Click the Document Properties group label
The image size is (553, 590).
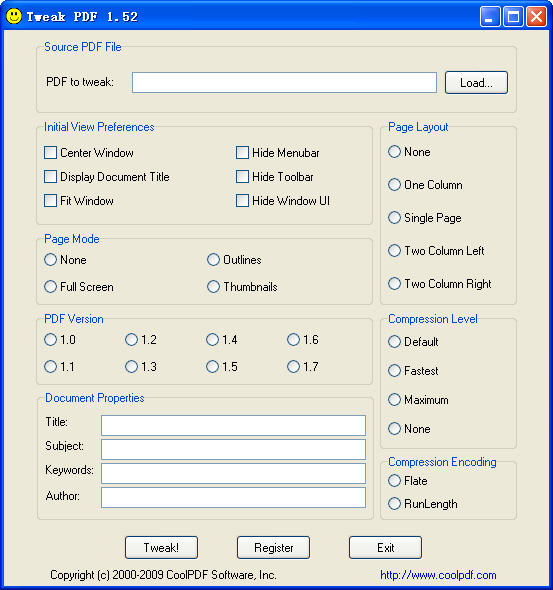pos(95,398)
